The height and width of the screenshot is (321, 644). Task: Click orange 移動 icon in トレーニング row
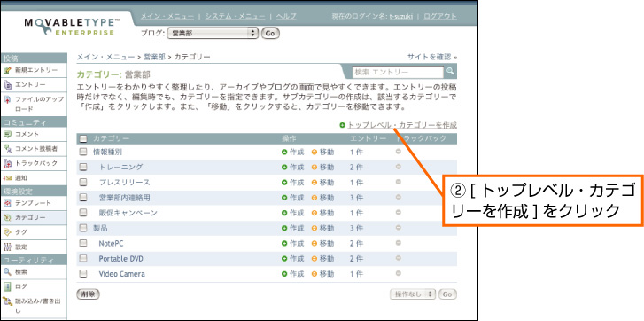coord(314,168)
